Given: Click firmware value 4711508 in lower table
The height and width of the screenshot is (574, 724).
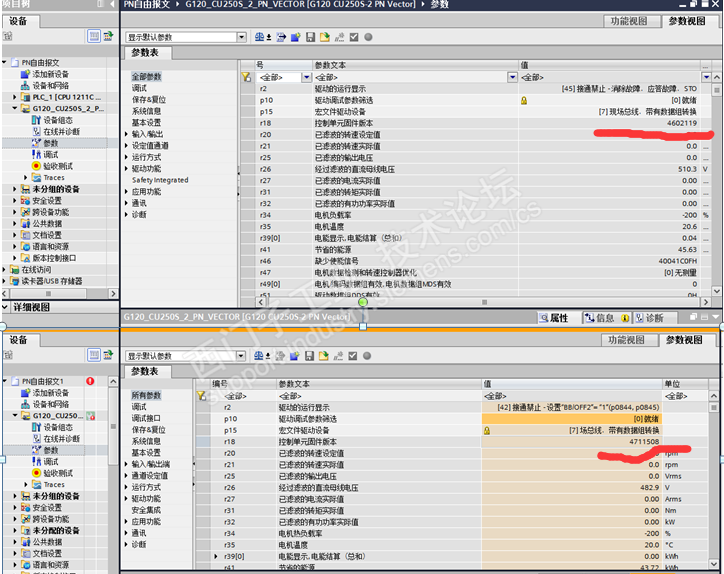Looking at the screenshot, I should [645, 441].
